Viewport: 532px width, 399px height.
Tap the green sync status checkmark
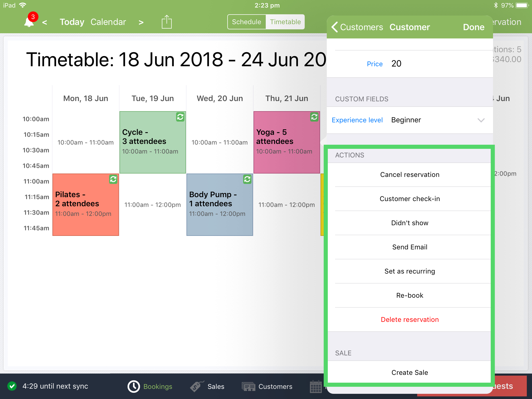click(x=12, y=386)
